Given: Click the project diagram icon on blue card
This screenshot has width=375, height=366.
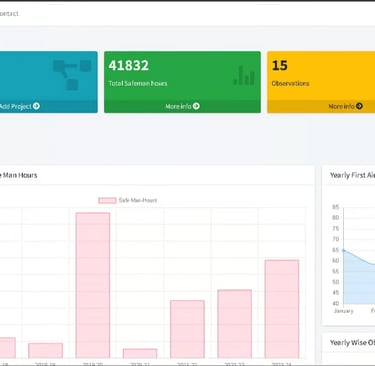Looking at the screenshot, I should pyautogui.click(x=72, y=75).
